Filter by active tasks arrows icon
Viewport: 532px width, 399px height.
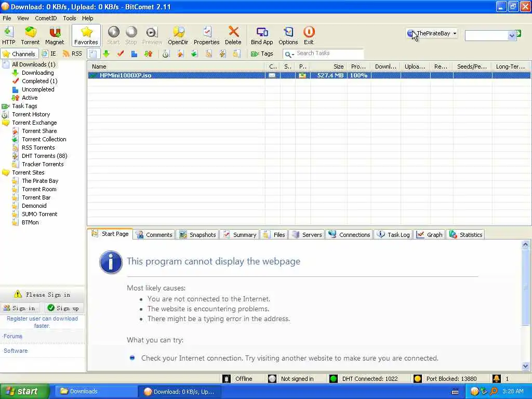point(148,54)
